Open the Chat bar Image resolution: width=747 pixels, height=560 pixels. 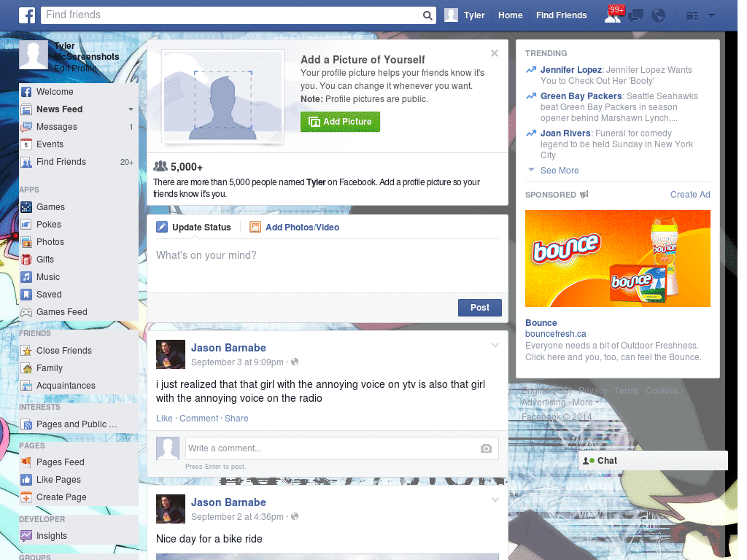tap(653, 461)
